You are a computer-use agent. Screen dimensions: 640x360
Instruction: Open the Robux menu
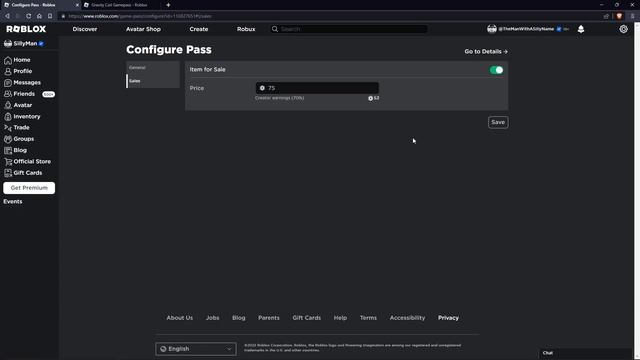point(246,29)
